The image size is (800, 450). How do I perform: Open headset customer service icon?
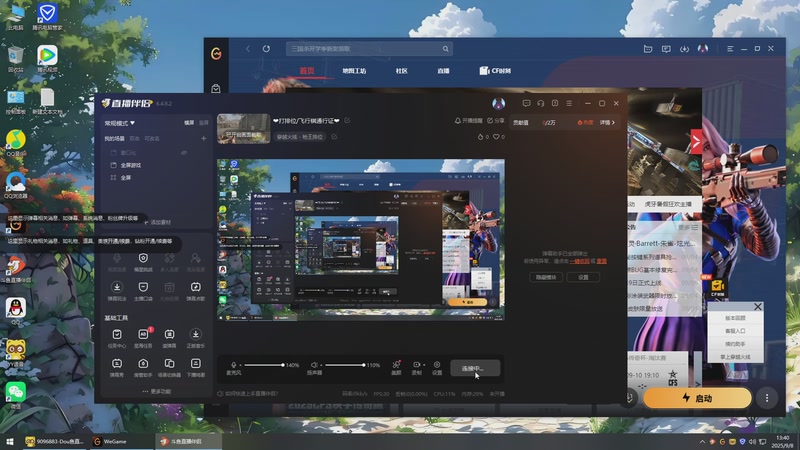(541, 103)
